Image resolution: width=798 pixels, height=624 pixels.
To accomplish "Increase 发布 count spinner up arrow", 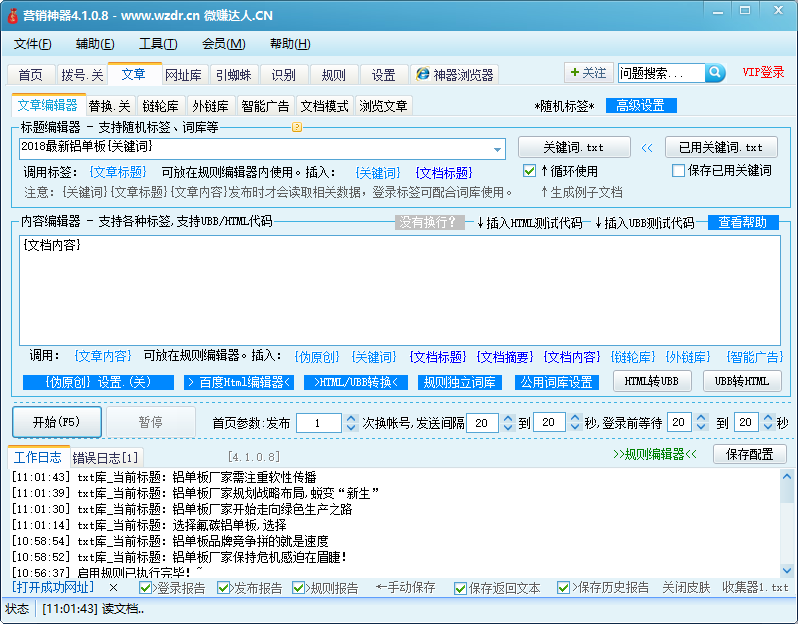I will (351, 418).
